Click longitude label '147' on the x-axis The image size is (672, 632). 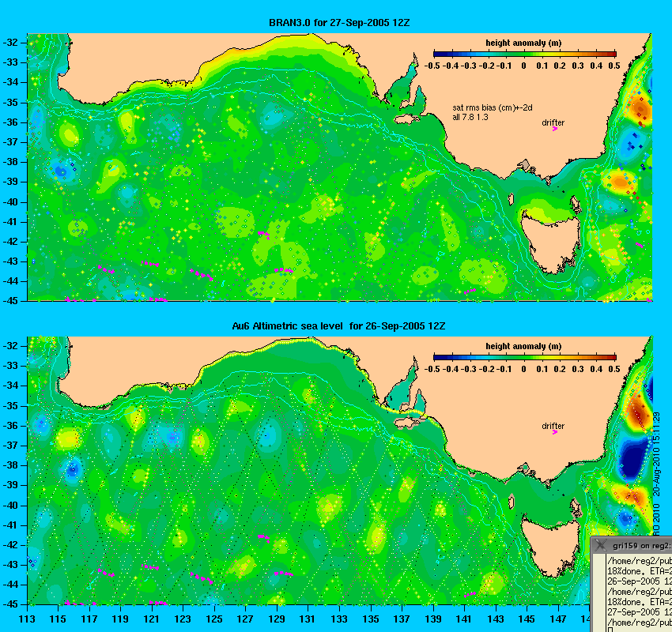click(x=558, y=619)
